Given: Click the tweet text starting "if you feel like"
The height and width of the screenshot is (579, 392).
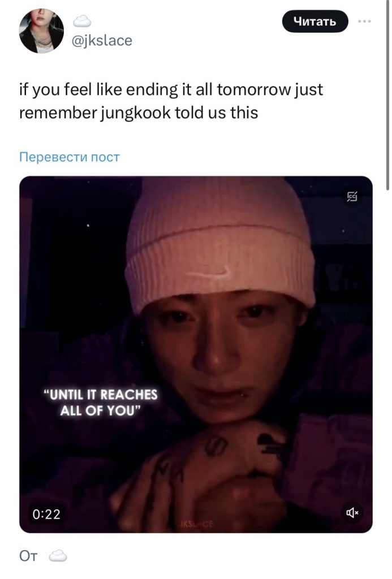Looking at the screenshot, I should (x=171, y=101).
